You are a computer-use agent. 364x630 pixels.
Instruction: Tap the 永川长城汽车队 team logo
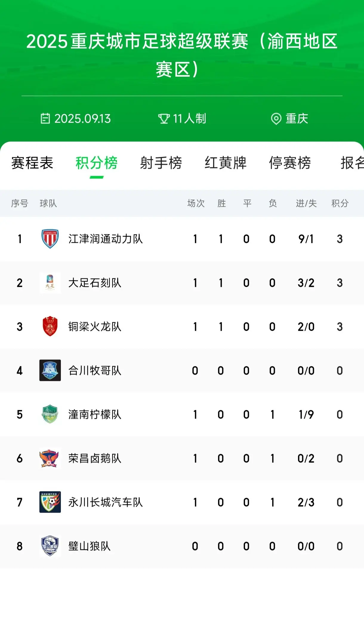(50, 502)
